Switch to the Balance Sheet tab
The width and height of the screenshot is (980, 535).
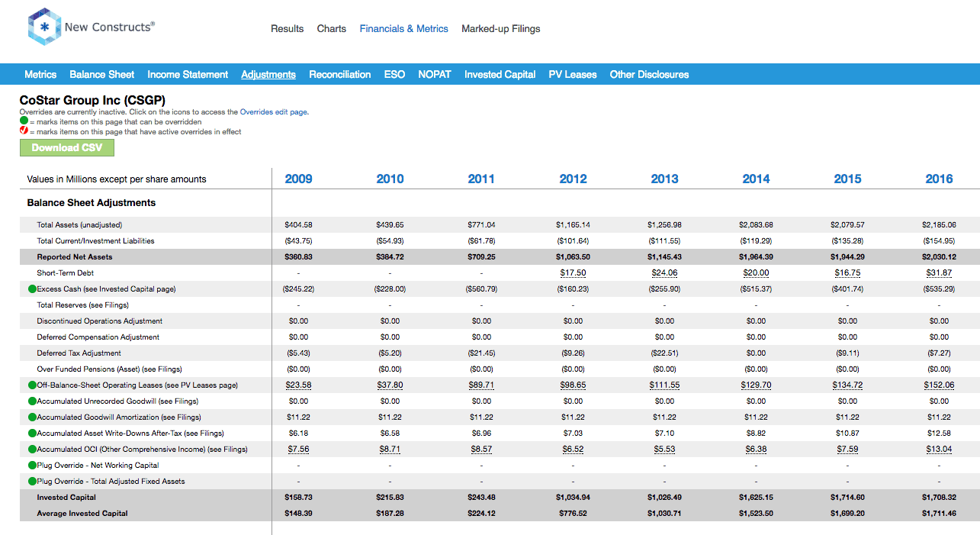102,75
